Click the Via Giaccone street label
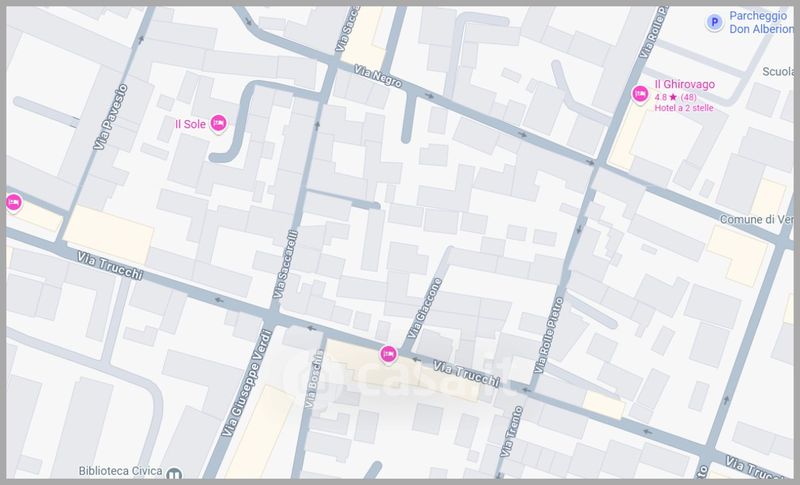 [x=424, y=308]
